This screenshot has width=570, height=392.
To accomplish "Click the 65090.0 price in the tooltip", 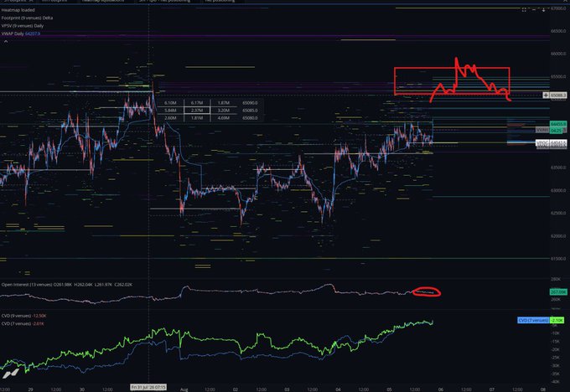I will tap(250, 103).
